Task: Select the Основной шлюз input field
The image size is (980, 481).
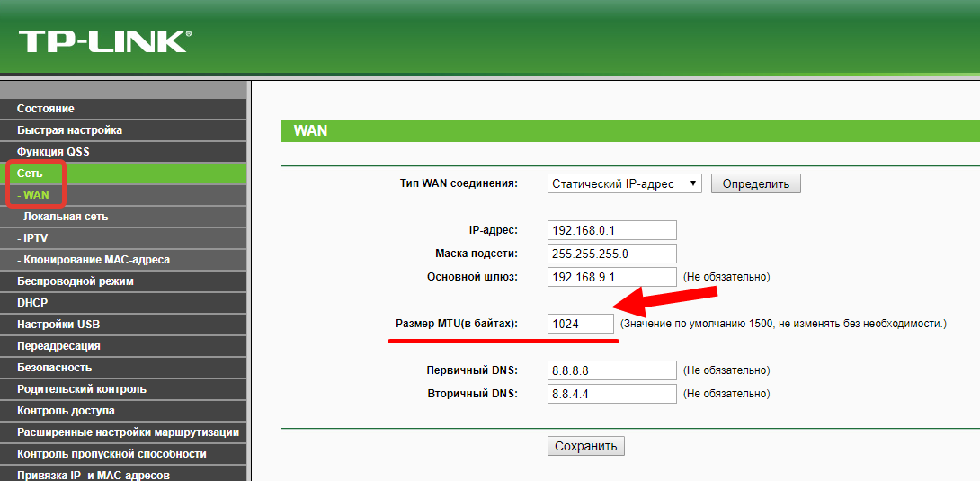Action: 611,277
